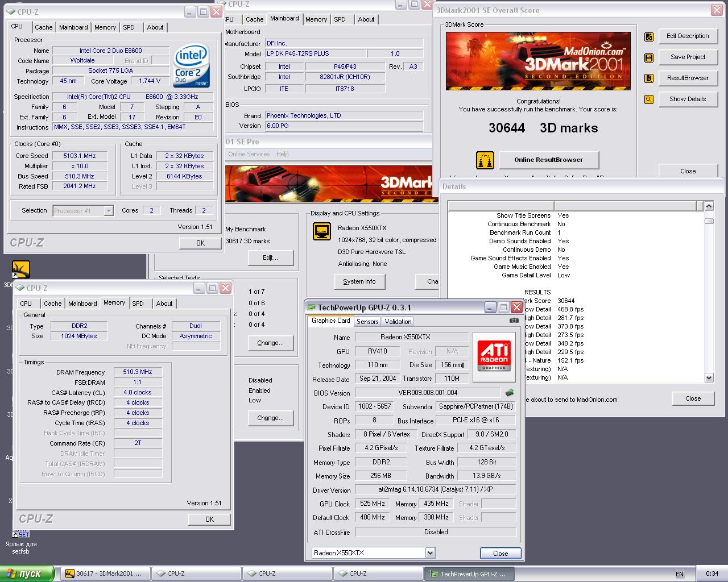Viewport: 728px width, 582px height.
Task: Click the ResultBrowser button
Action: click(688, 78)
